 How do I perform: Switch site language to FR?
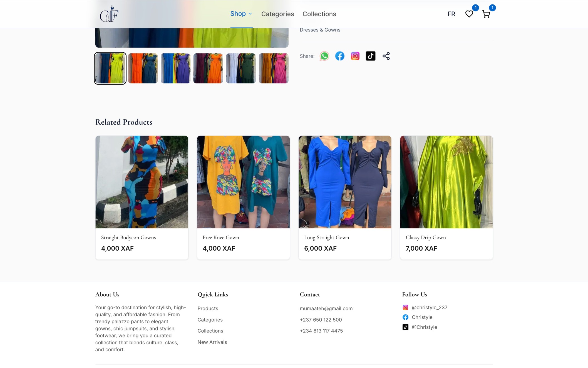click(451, 14)
